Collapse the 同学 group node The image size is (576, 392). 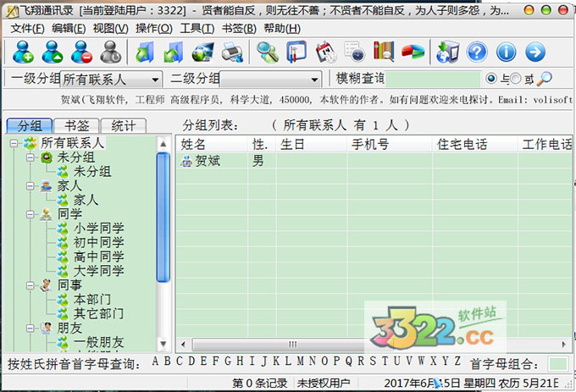pyautogui.click(x=30, y=214)
